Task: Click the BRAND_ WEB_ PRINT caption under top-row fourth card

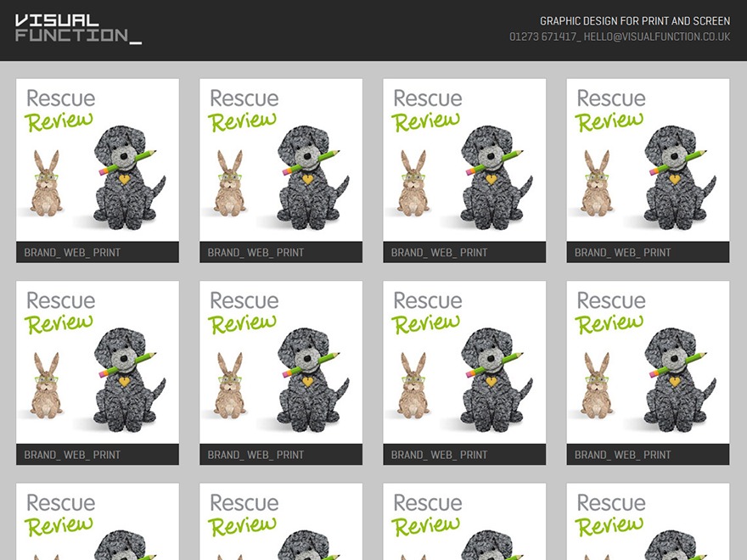Action: (623, 252)
